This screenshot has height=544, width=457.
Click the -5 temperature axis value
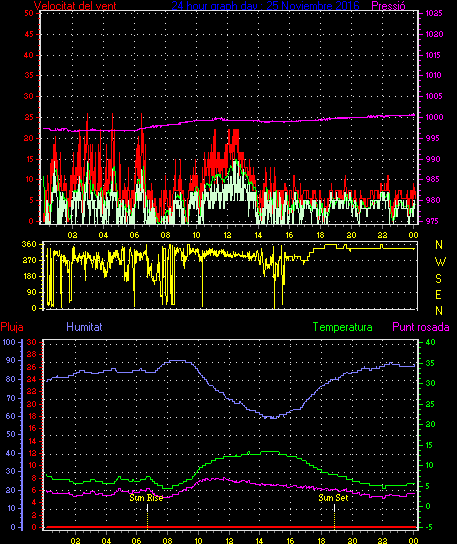coord(429,527)
